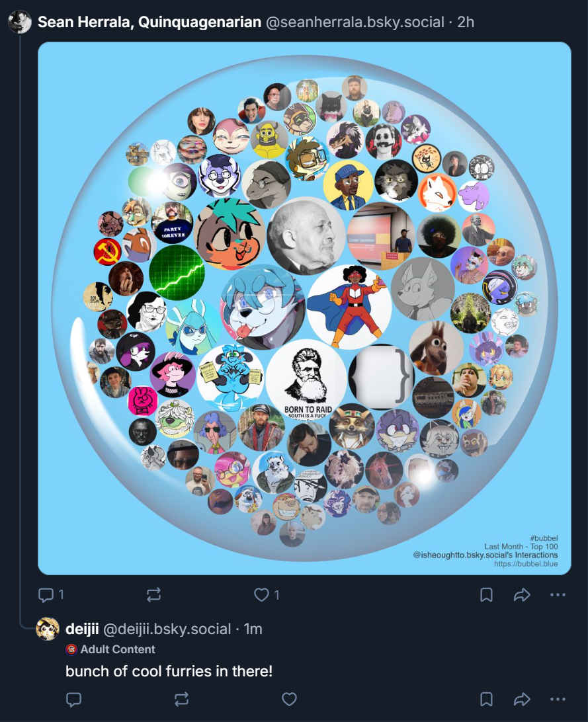Open more options for deijii's comment
This screenshot has width=588, height=722.
558,700
